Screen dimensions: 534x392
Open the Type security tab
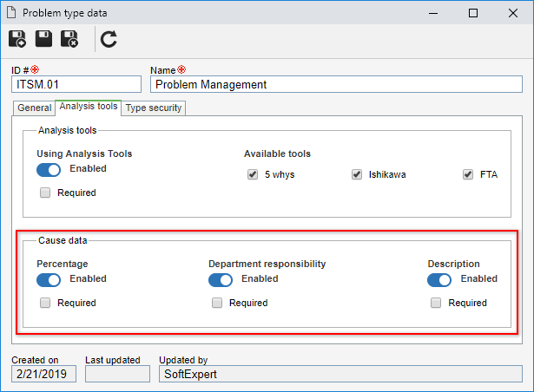click(x=154, y=108)
